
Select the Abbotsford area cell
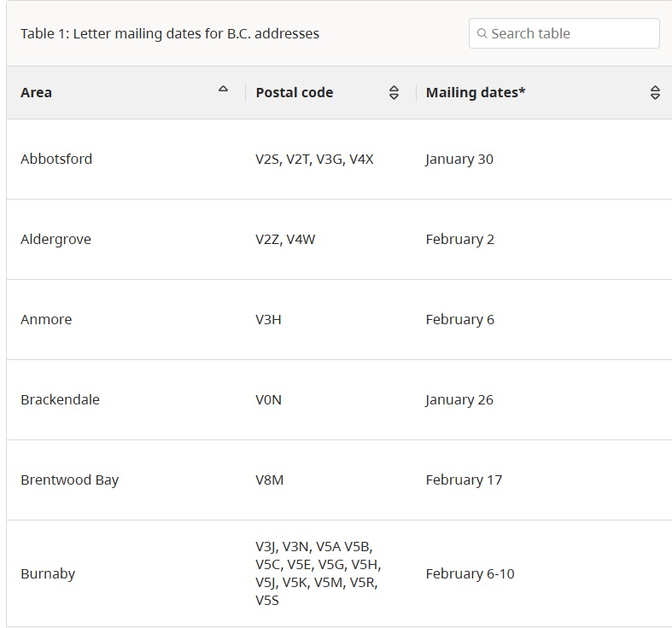click(56, 159)
